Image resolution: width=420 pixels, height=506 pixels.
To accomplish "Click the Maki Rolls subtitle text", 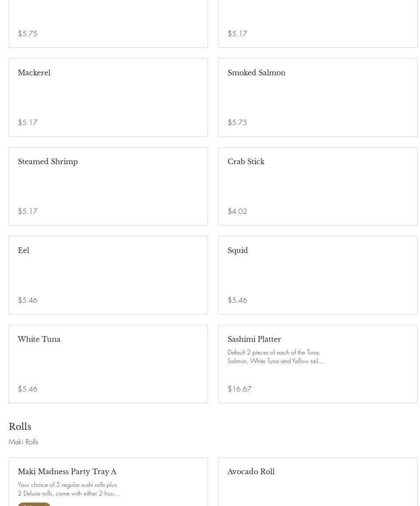I will [24, 442].
